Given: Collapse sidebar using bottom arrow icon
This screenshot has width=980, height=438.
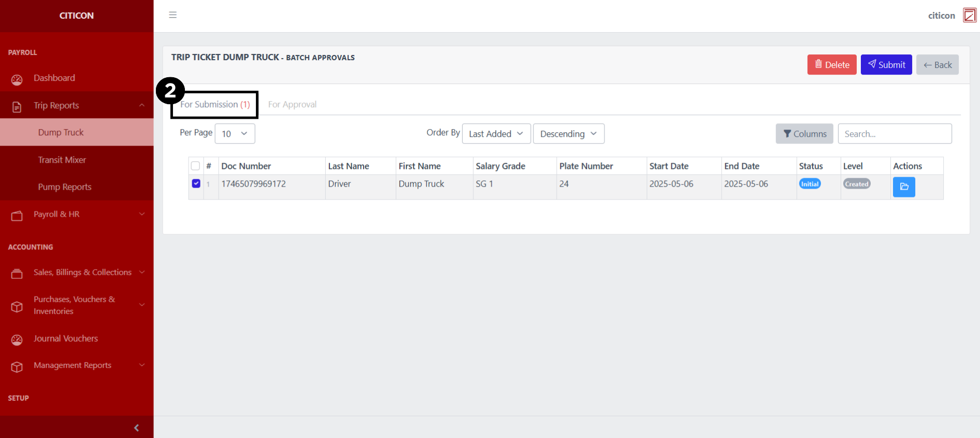Looking at the screenshot, I should pos(136,428).
